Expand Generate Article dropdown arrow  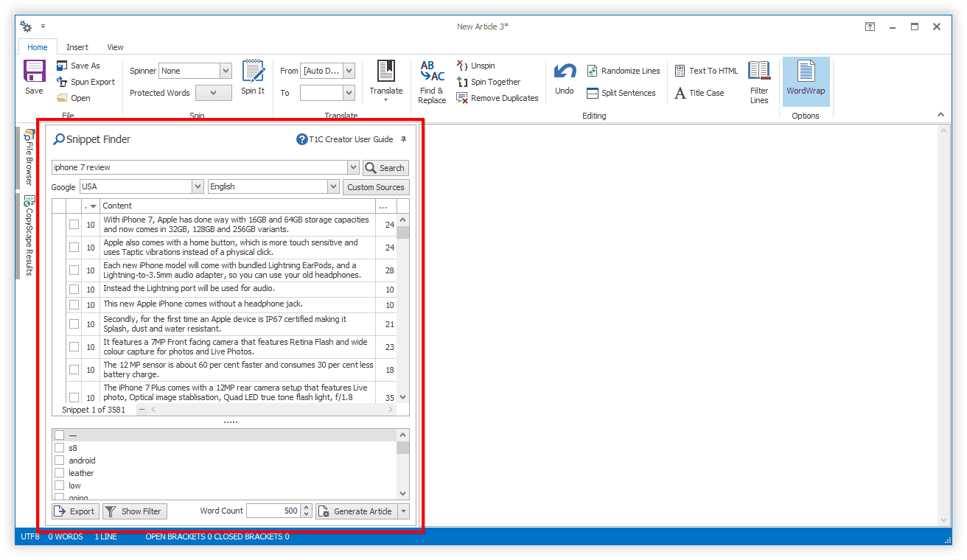pyautogui.click(x=403, y=511)
